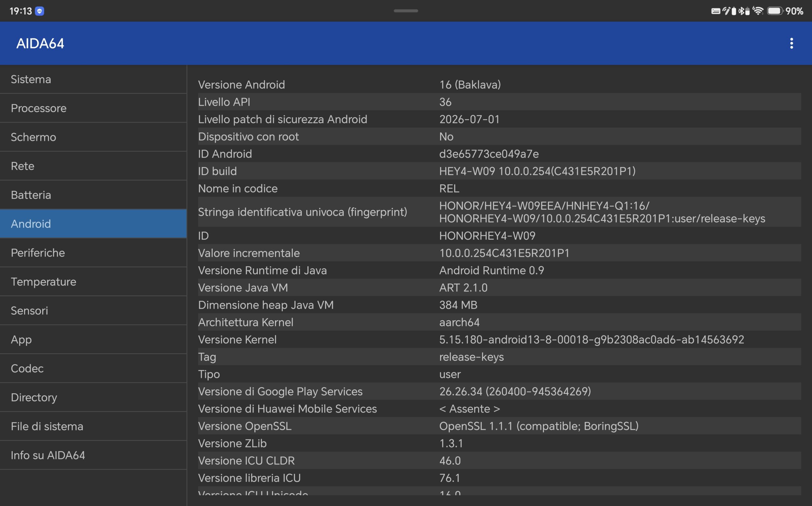Select the Periferiche section
Image resolution: width=812 pixels, height=506 pixels.
[x=93, y=253]
